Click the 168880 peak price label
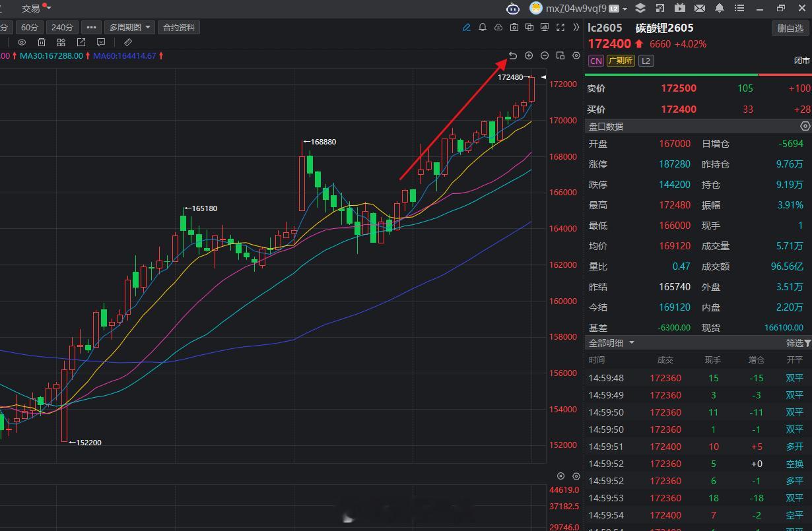 coord(325,142)
